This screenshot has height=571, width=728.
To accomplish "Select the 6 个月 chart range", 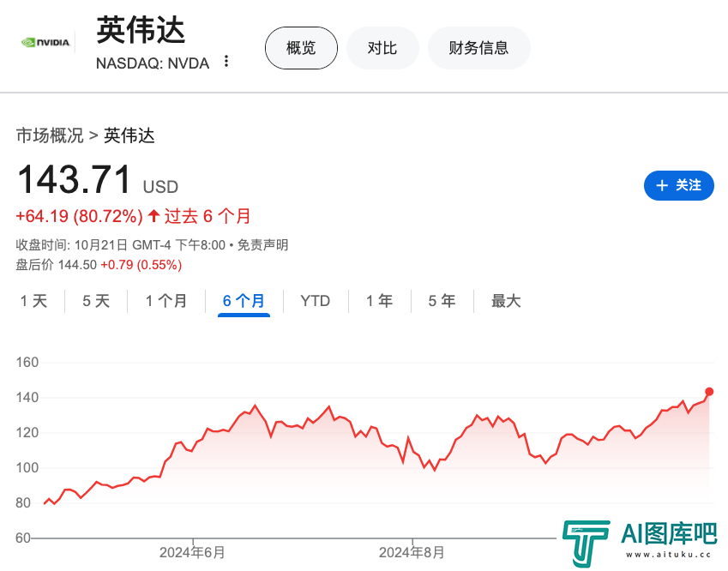I will click(244, 301).
